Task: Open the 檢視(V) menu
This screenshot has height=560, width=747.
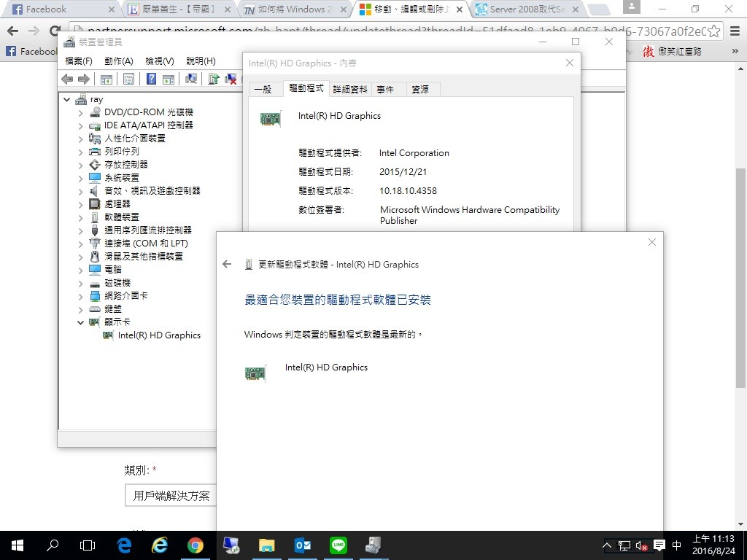Action: 160,61
